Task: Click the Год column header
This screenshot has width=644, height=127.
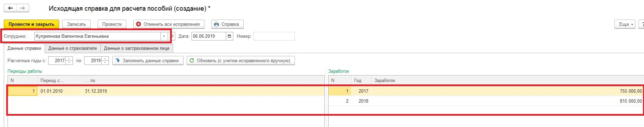Action: pyautogui.click(x=361, y=80)
